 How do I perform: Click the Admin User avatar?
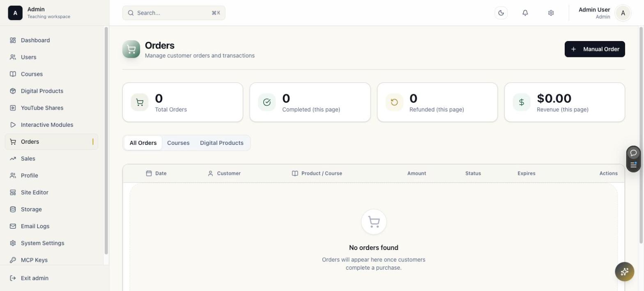[x=623, y=13]
